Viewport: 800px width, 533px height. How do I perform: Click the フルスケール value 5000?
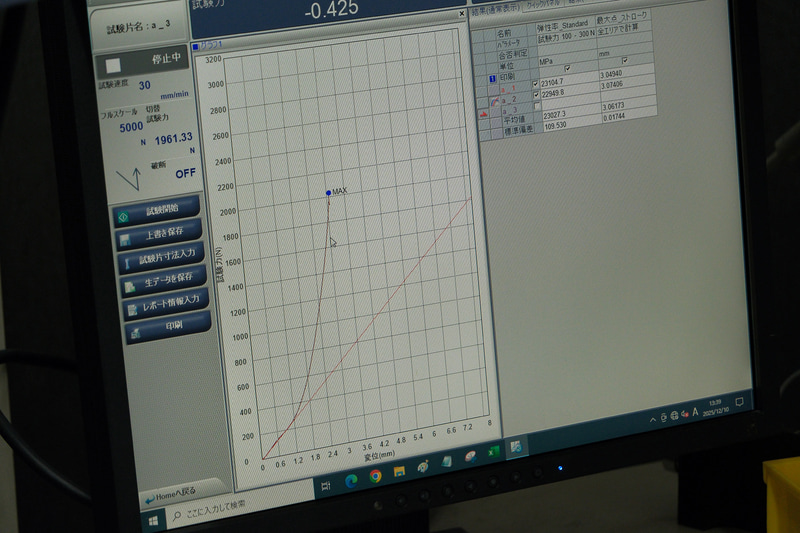click(x=131, y=127)
